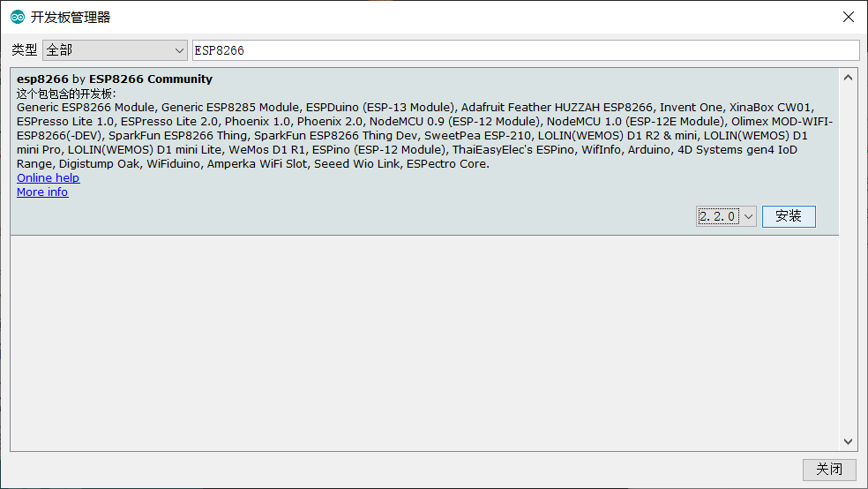Image resolution: width=868 pixels, height=489 pixels.
Task: Click the chevron arrow of 类型 dropdown
Action: point(179,50)
